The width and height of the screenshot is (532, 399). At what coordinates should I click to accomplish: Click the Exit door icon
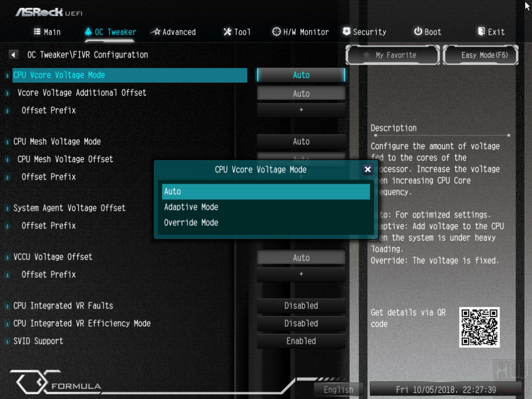coord(481,31)
